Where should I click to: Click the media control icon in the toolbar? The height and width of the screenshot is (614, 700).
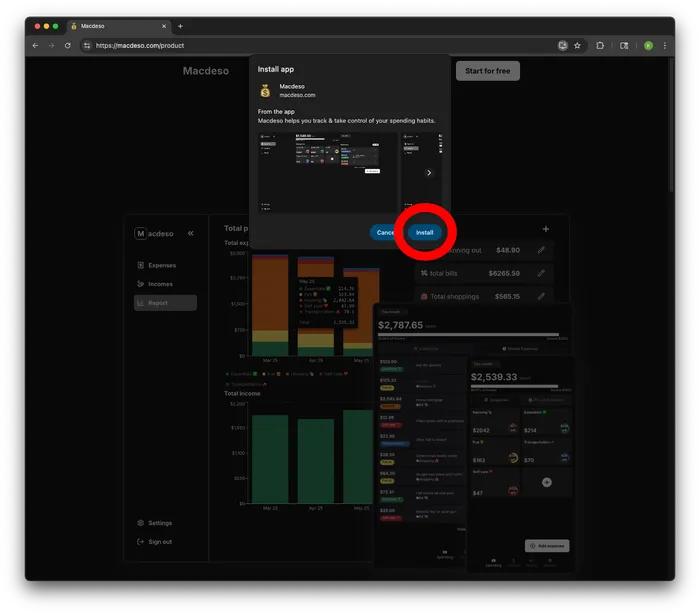click(624, 46)
